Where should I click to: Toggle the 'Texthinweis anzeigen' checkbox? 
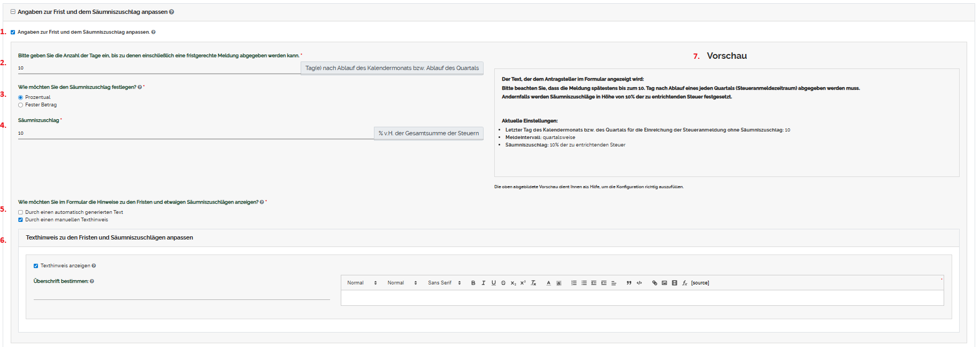[x=36, y=266]
